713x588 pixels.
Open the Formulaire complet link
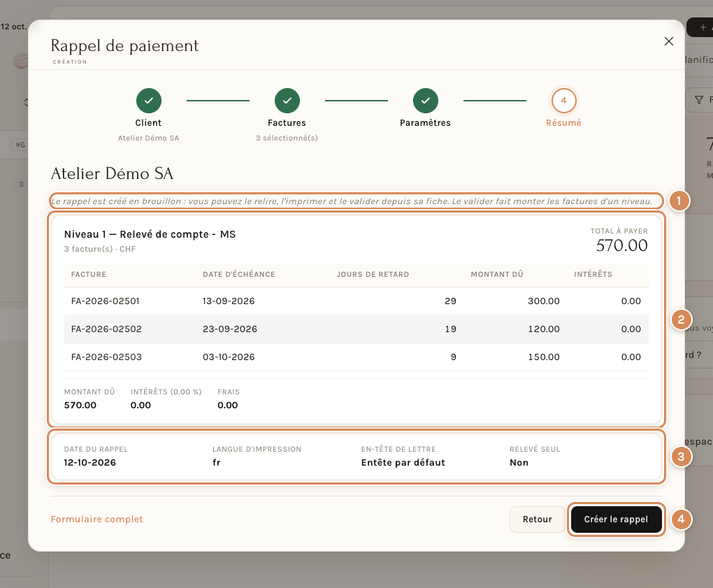click(x=97, y=519)
